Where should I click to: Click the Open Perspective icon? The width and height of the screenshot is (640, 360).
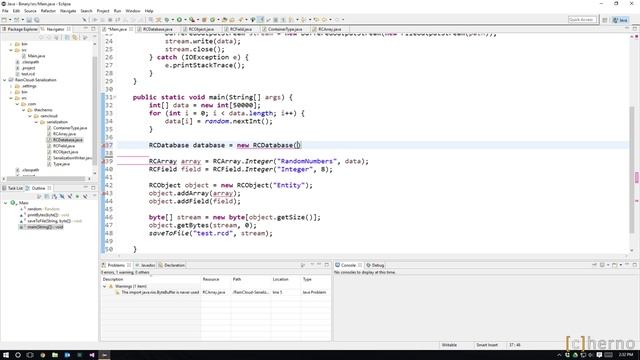coord(605,20)
